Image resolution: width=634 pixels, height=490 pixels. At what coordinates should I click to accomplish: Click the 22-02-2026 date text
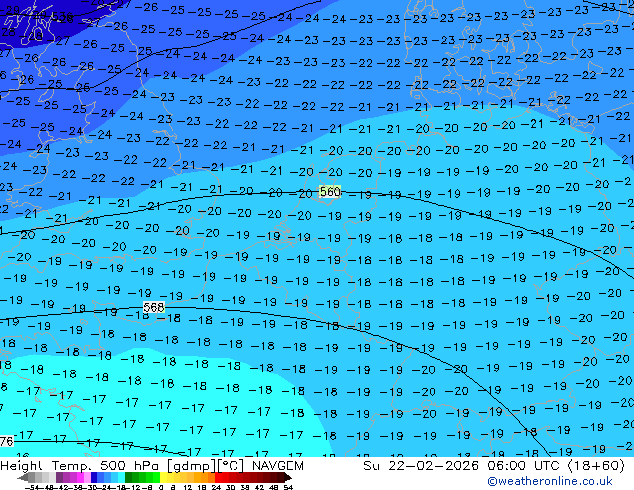point(433,466)
